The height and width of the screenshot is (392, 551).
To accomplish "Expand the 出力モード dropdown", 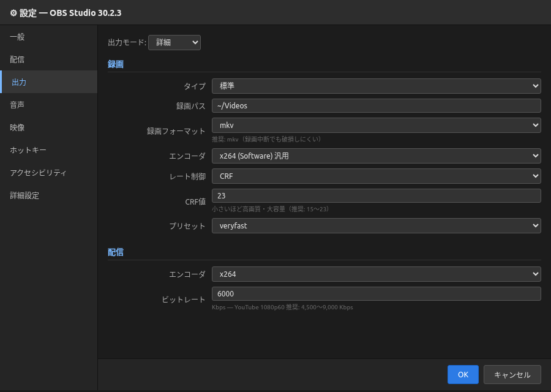I will [x=174, y=42].
